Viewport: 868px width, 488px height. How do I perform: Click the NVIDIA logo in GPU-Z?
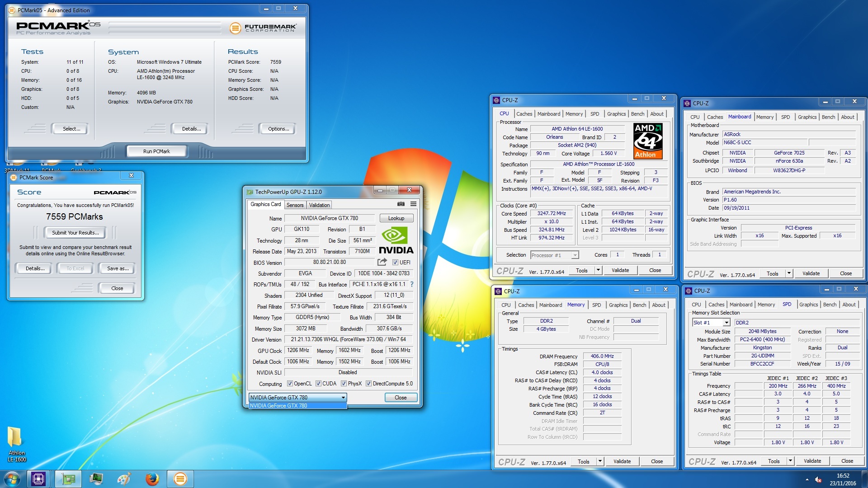click(x=396, y=241)
